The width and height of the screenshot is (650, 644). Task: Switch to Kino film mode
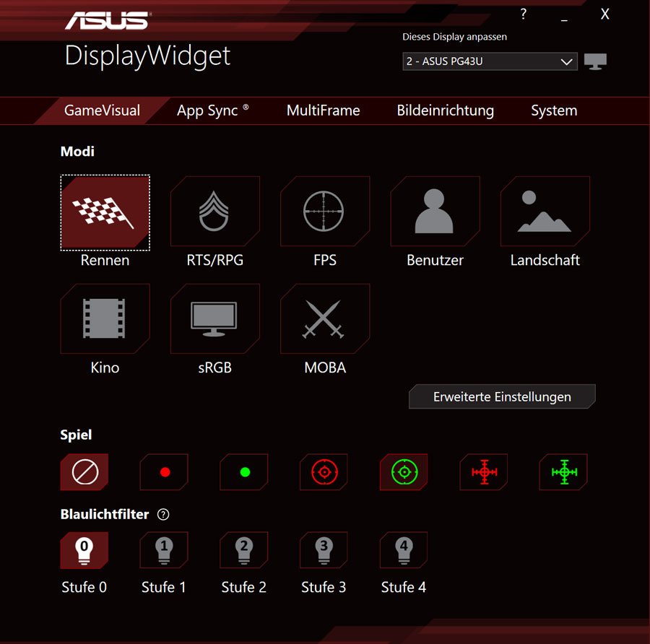click(x=105, y=318)
